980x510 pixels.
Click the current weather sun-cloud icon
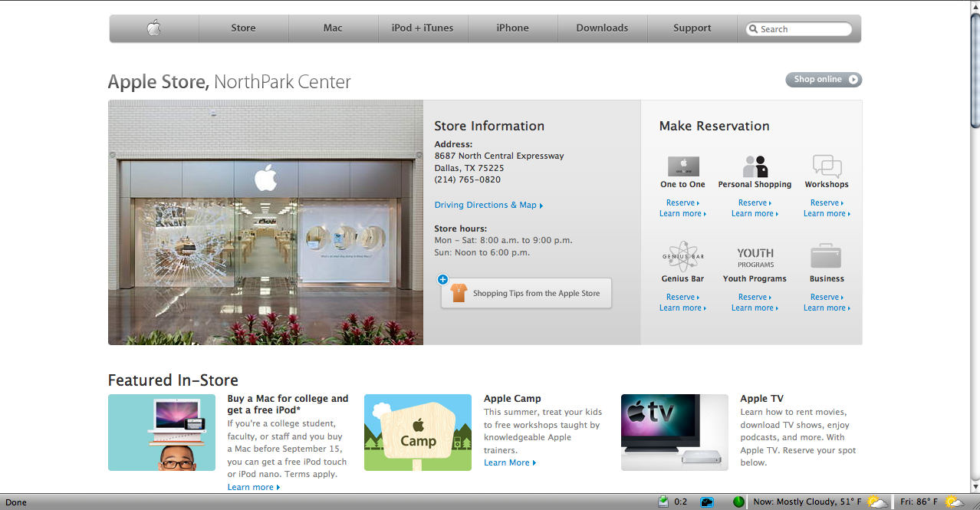coord(877,502)
